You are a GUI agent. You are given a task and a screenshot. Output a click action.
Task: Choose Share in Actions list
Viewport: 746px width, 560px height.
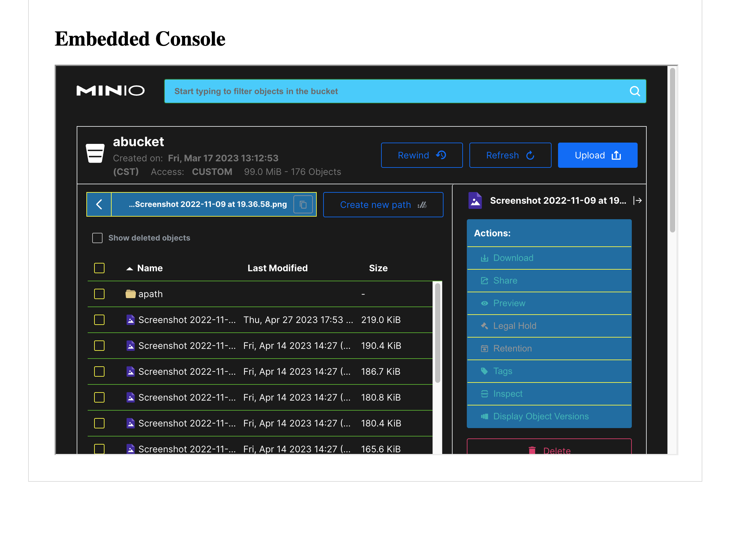[x=549, y=281]
